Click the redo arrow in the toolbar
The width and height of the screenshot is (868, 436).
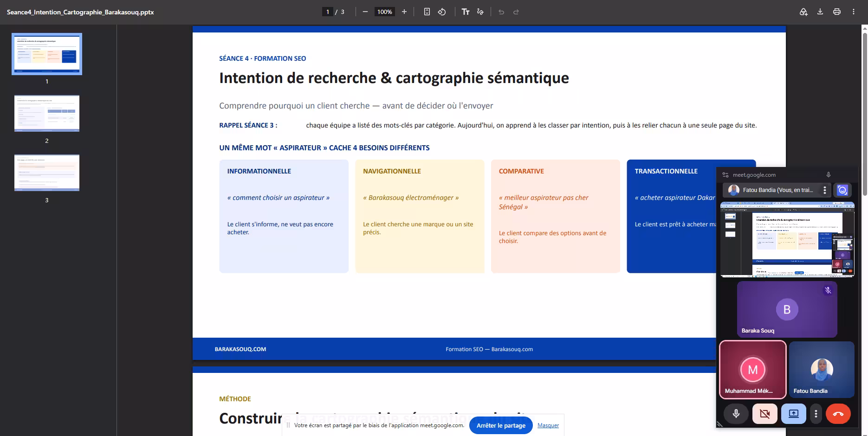click(x=516, y=12)
